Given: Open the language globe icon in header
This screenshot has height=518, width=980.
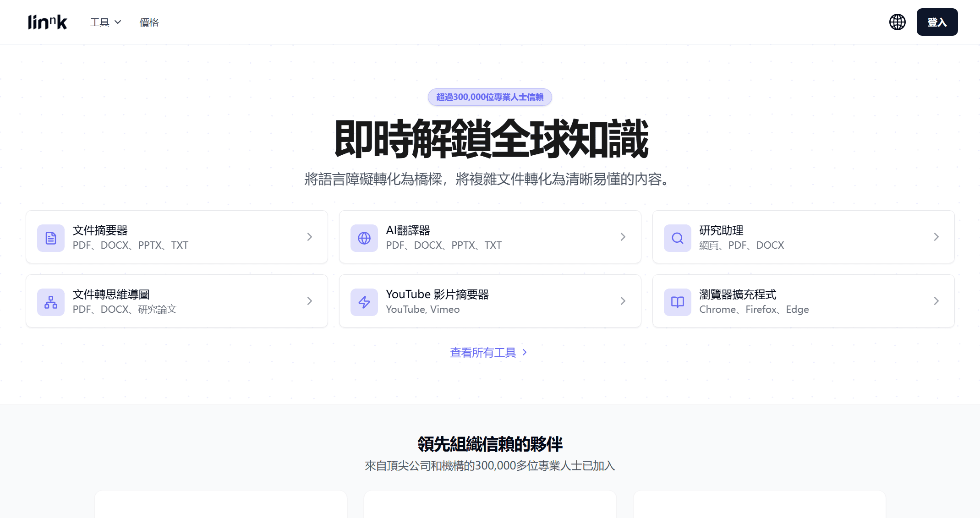Looking at the screenshot, I should point(898,22).
